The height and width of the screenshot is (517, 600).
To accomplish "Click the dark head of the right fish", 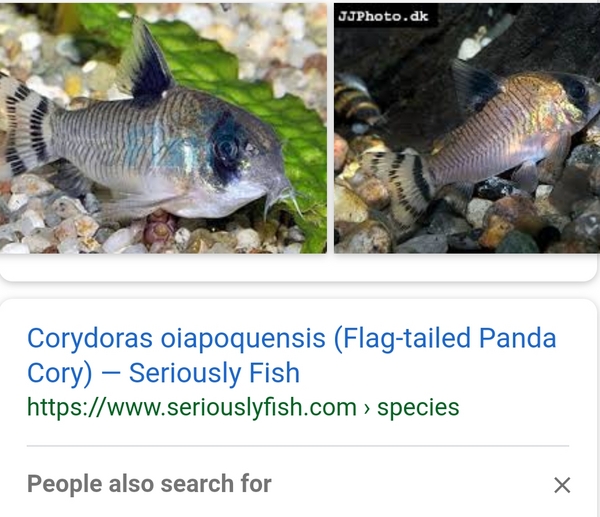I will tap(578, 94).
